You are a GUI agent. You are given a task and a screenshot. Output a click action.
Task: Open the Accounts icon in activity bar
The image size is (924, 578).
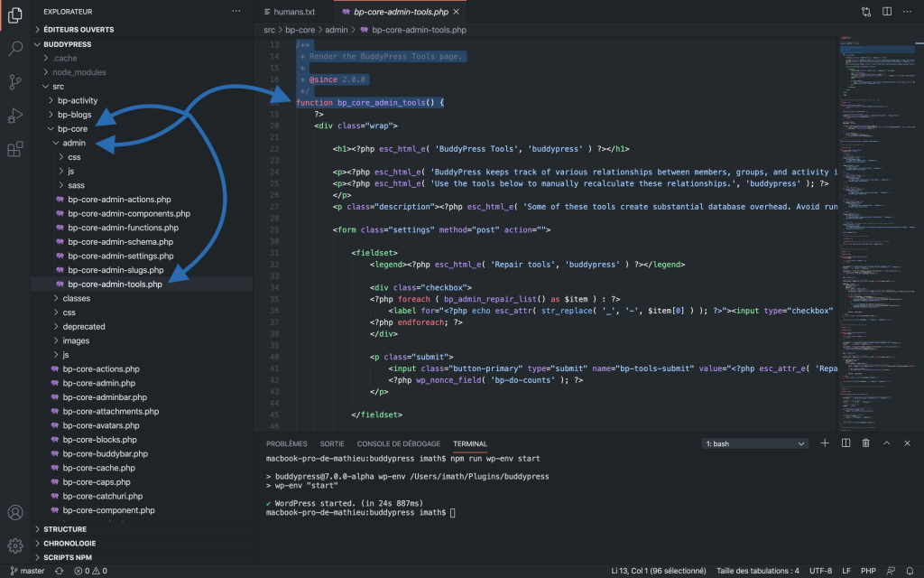15,513
